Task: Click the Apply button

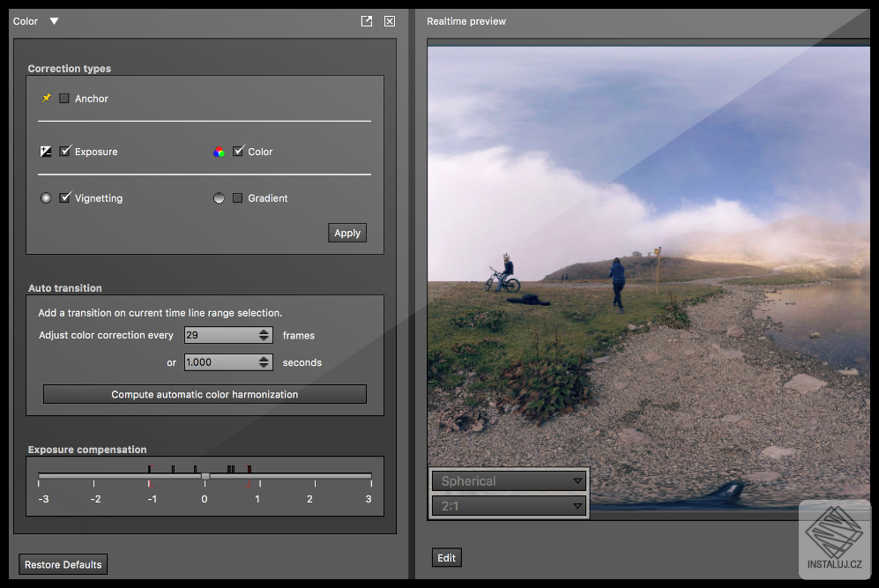Action: click(x=347, y=234)
